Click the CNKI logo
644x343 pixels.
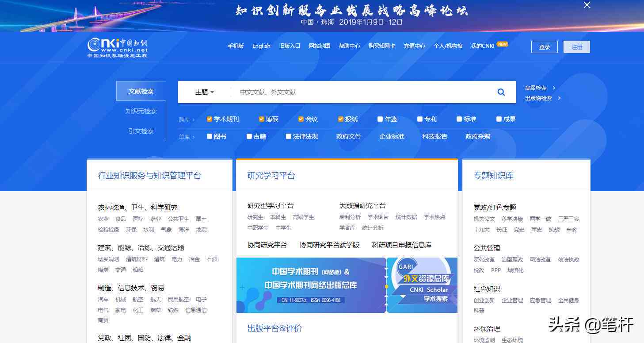pos(118,48)
